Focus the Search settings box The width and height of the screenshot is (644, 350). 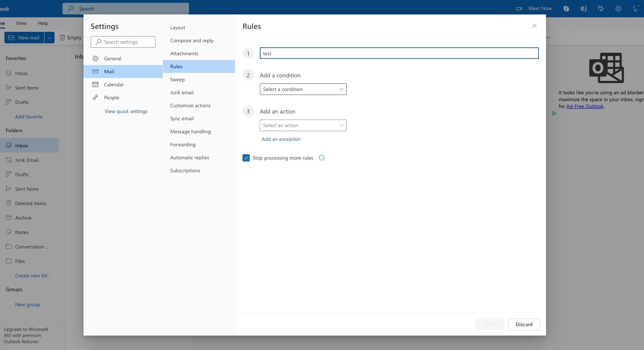123,42
